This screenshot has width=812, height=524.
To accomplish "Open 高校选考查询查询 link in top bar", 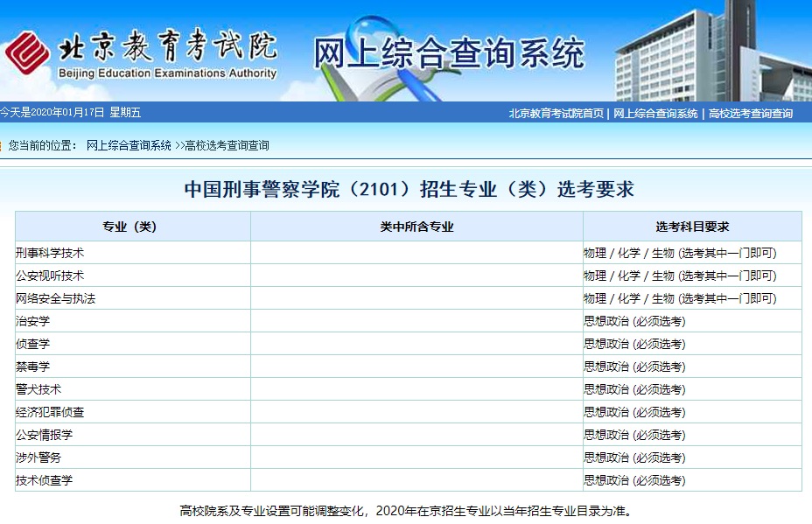I will tap(751, 114).
